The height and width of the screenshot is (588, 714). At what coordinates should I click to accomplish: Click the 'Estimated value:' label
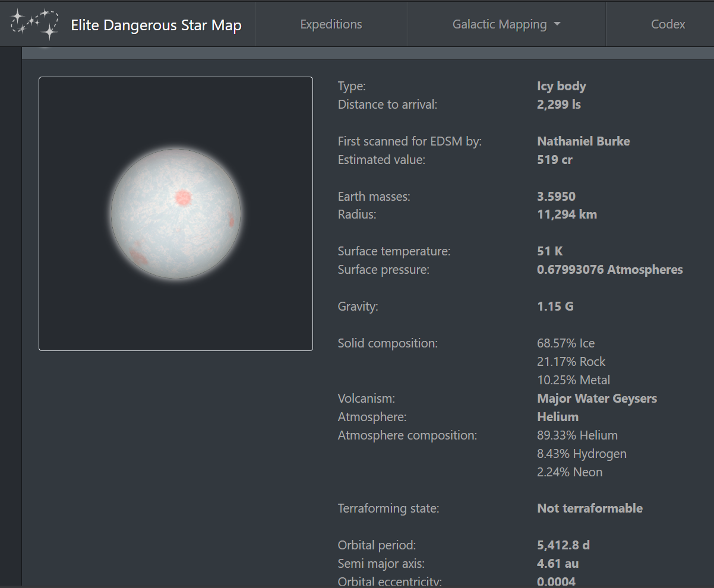coord(381,160)
